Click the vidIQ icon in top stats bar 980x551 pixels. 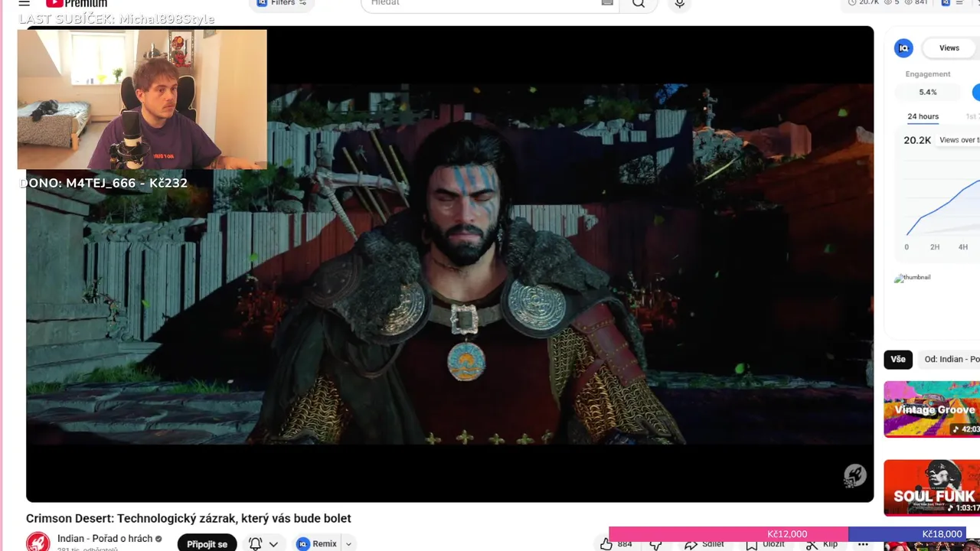[946, 3]
